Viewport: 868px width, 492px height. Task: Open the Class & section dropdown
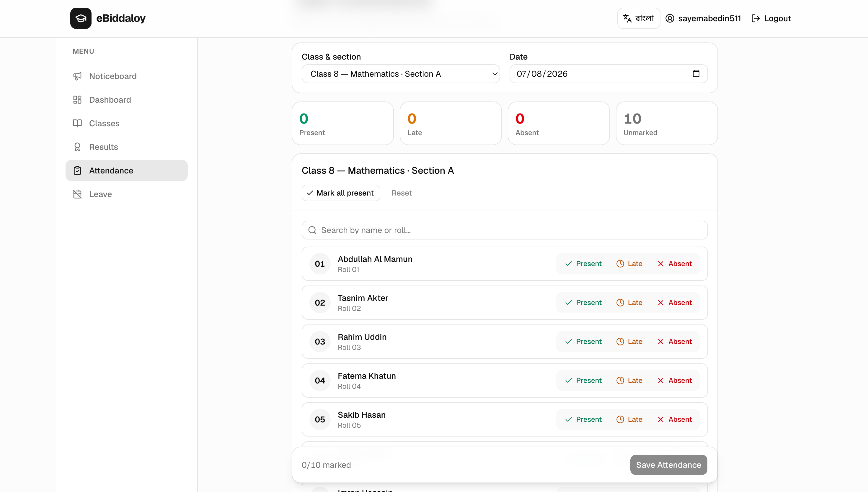pyautogui.click(x=401, y=74)
